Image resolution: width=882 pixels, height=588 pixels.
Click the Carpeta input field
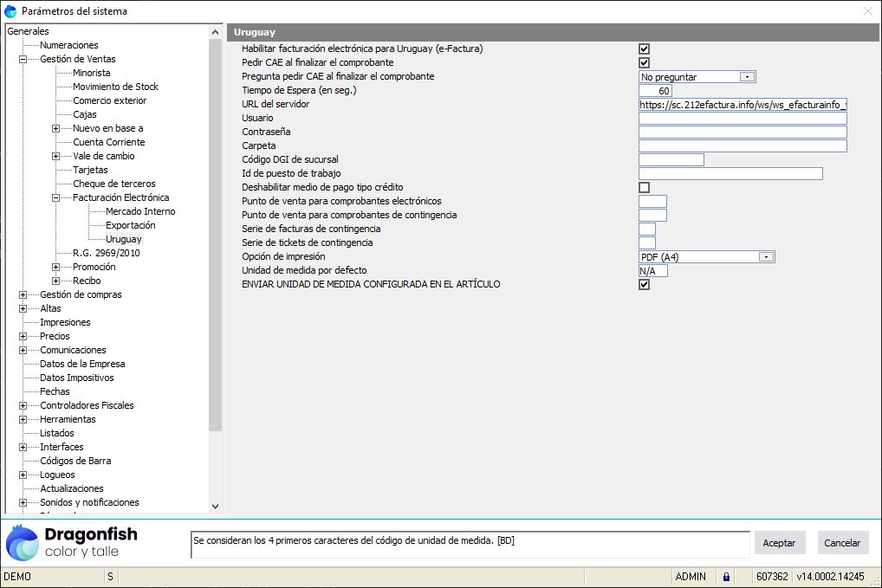(743, 145)
